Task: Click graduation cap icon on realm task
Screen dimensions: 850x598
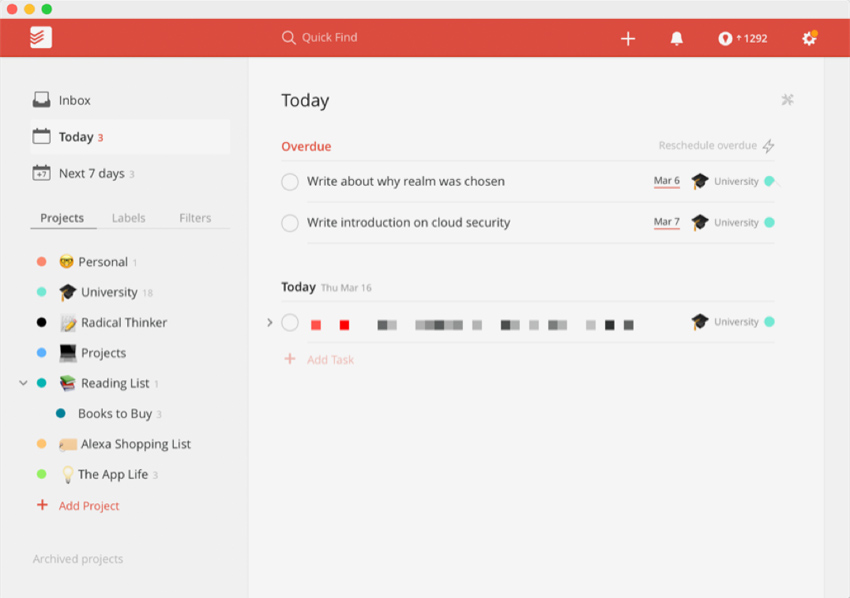Action: (700, 181)
